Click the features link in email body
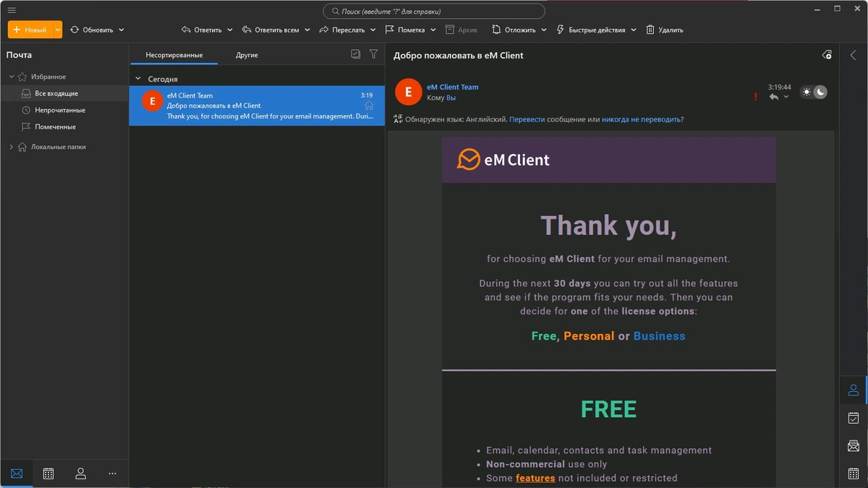868x488 pixels. pyautogui.click(x=535, y=478)
